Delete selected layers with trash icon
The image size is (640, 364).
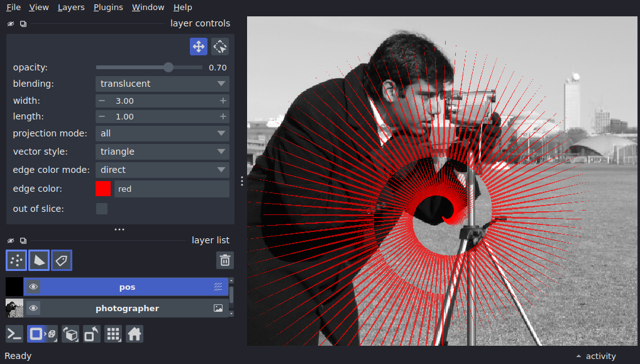225,260
